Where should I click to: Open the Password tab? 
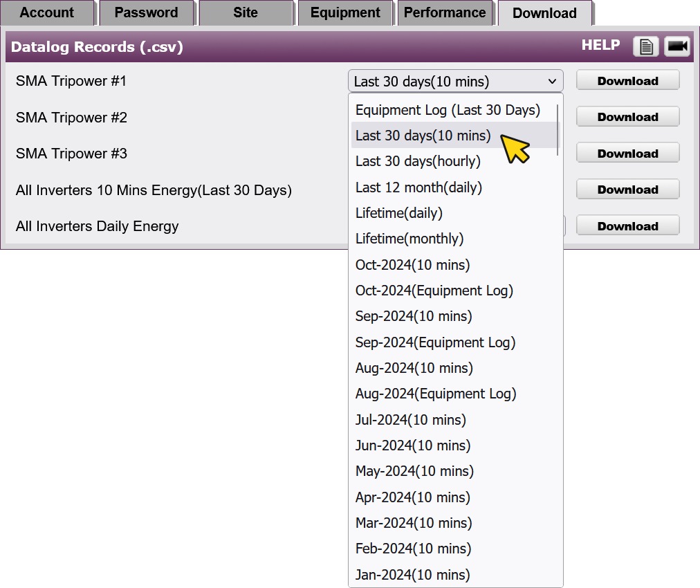pos(146,13)
